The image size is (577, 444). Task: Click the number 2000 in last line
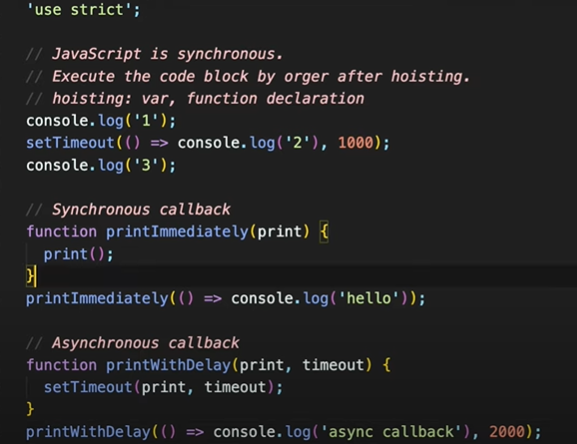(x=507, y=432)
